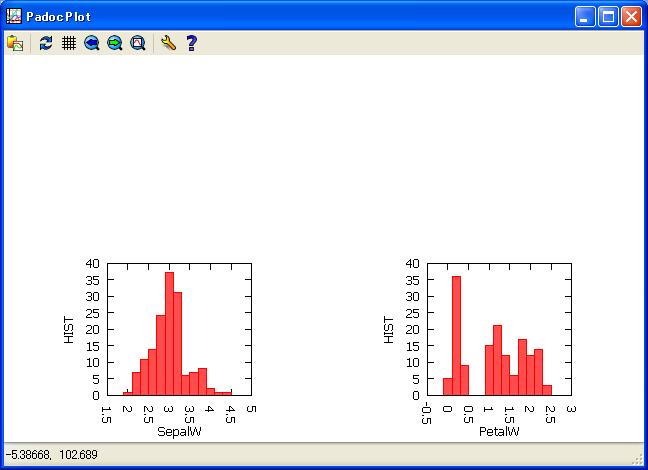Click the tallest bar in PetalW histogram
This screenshot has height=470, width=648.
(x=456, y=335)
